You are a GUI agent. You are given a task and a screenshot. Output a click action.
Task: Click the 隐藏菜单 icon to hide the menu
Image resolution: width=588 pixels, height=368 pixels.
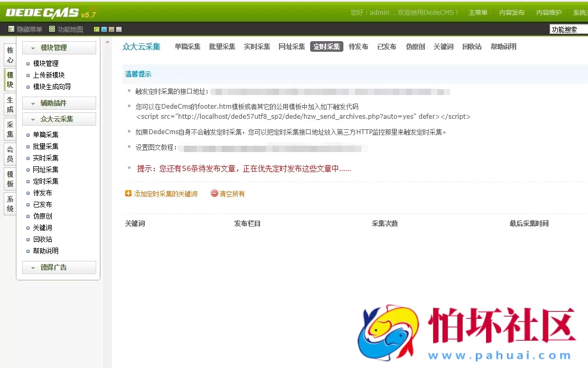click(x=11, y=29)
